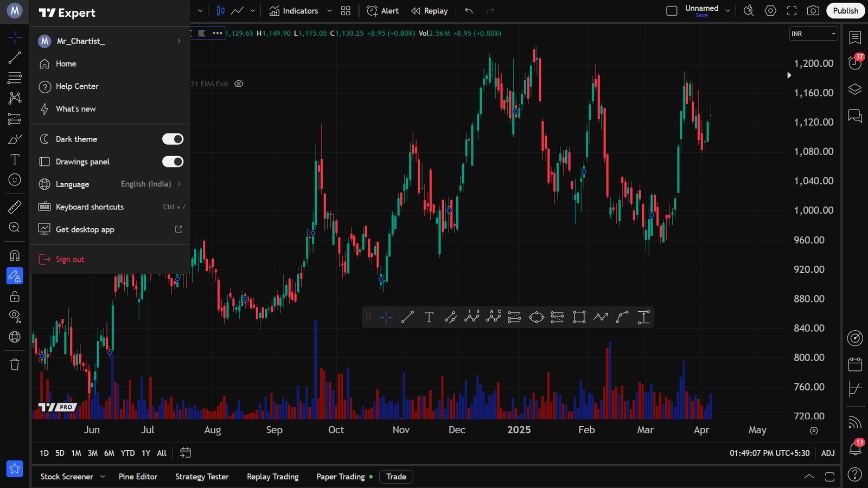Open indicator templates four-squares icon
The image size is (868, 488).
coord(346,11)
